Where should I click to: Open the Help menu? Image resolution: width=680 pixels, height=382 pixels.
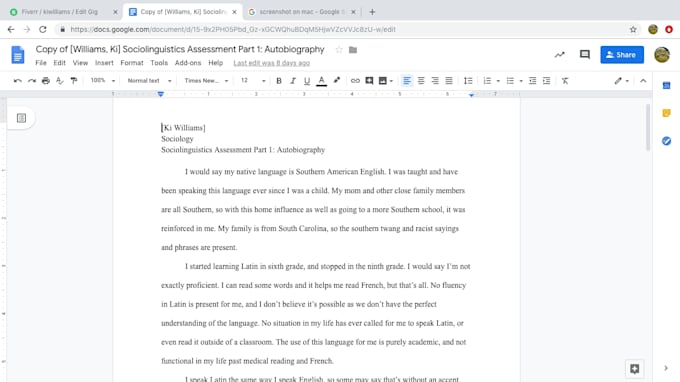pyautogui.click(x=216, y=63)
